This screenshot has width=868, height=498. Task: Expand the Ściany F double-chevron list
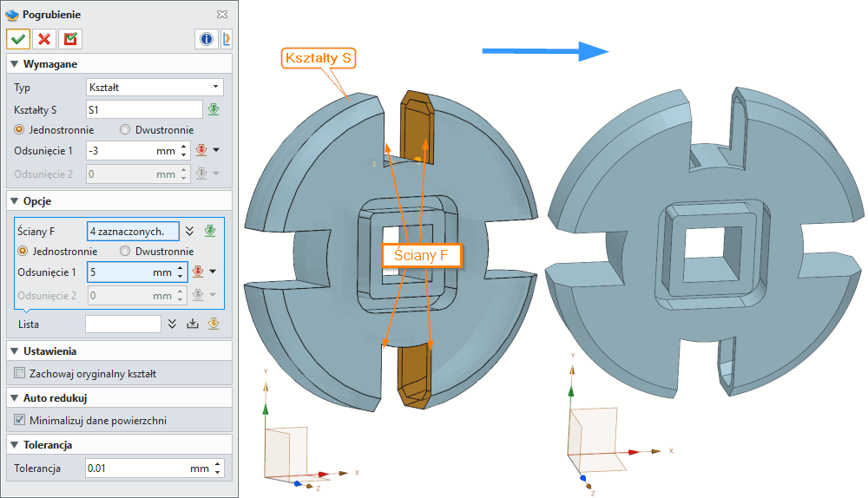(x=190, y=231)
